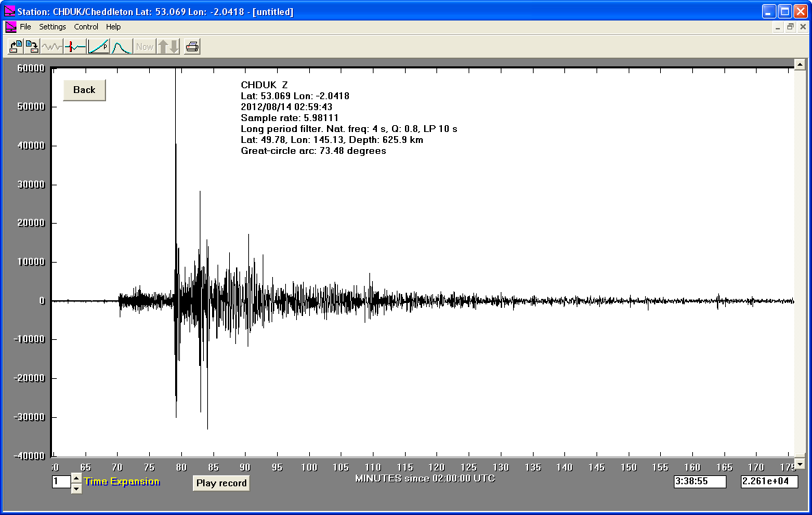The height and width of the screenshot is (515, 812).
Task: Open the Help menu
Action: (114, 27)
